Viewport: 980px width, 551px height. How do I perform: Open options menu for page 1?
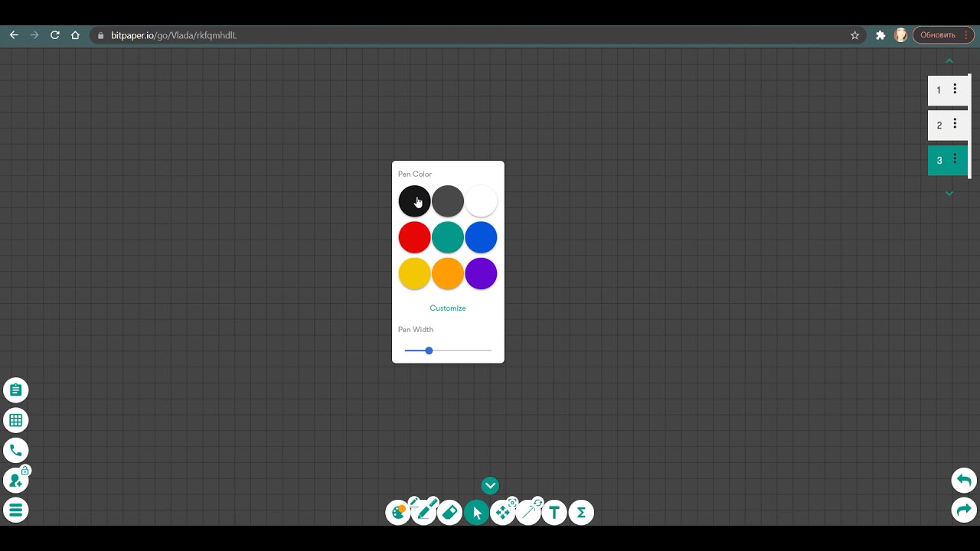click(x=955, y=90)
